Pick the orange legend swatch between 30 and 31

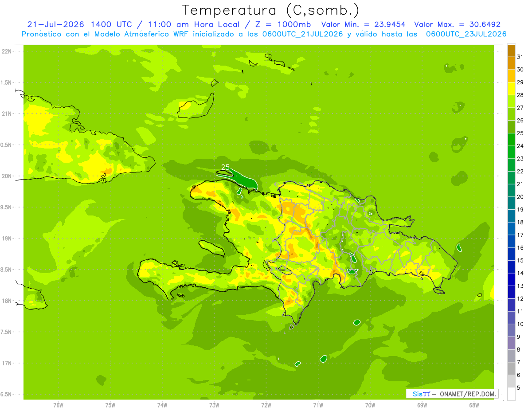[511, 63]
